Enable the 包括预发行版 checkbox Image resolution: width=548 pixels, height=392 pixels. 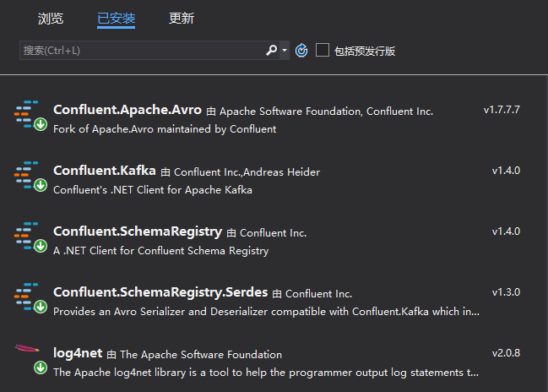323,50
